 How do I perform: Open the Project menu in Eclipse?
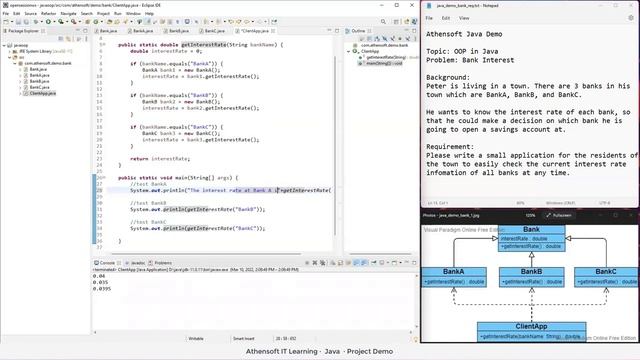[103, 13]
